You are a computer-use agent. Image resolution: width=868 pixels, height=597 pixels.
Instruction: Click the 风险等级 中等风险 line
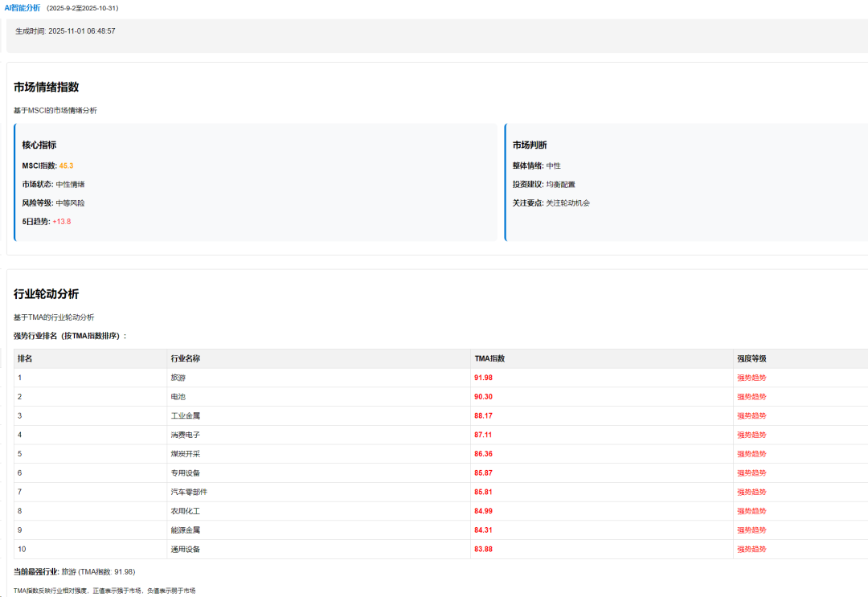(53, 202)
